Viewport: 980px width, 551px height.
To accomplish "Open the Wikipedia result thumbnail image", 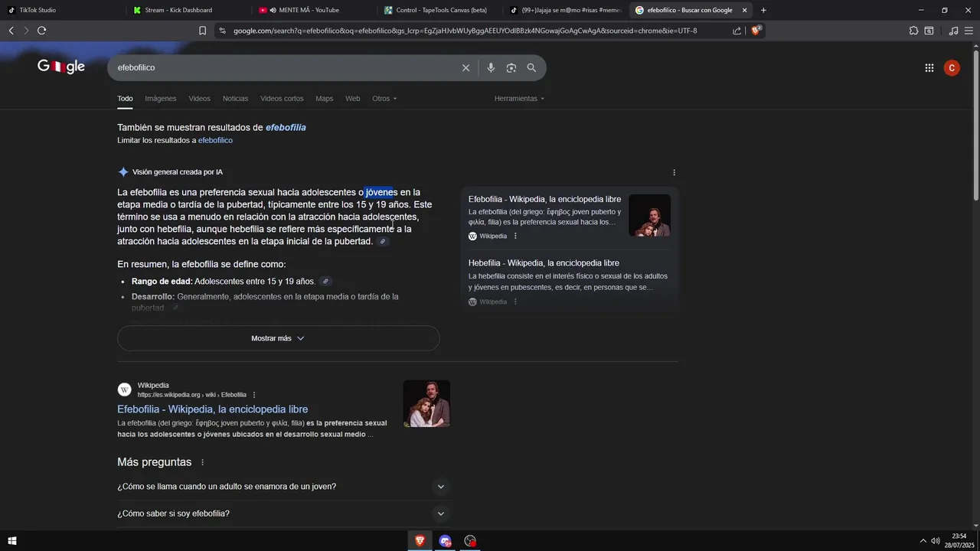I will pyautogui.click(x=426, y=403).
